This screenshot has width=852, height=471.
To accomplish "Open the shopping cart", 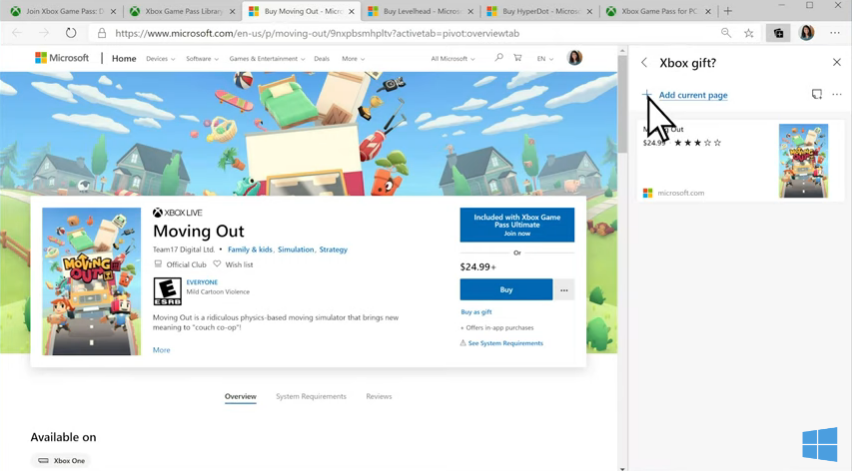I will pyautogui.click(x=518, y=58).
